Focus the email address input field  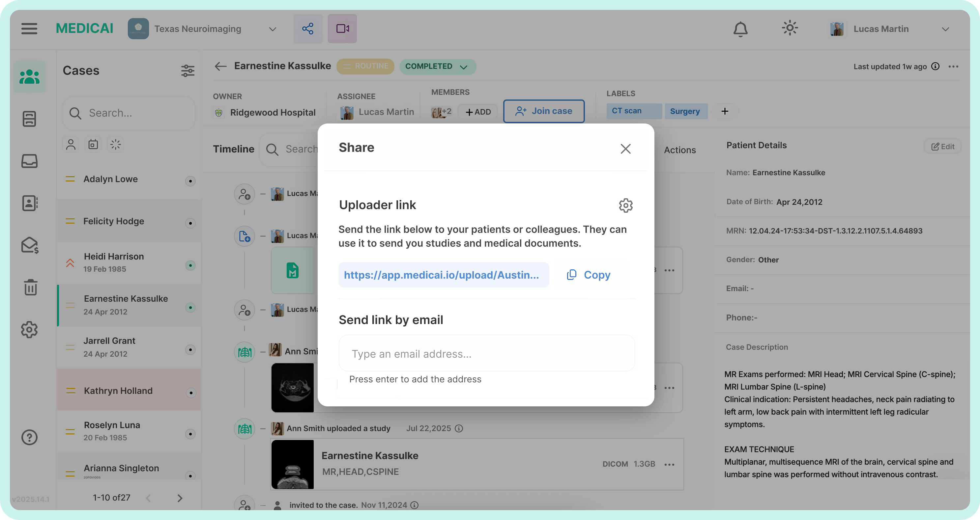coord(486,353)
